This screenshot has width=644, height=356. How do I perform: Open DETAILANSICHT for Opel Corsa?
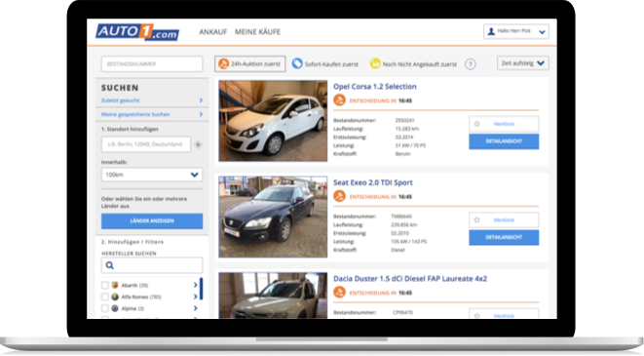point(504,141)
